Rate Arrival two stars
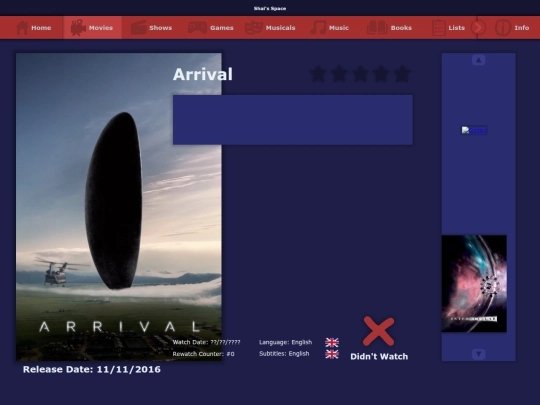 click(339, 74)
